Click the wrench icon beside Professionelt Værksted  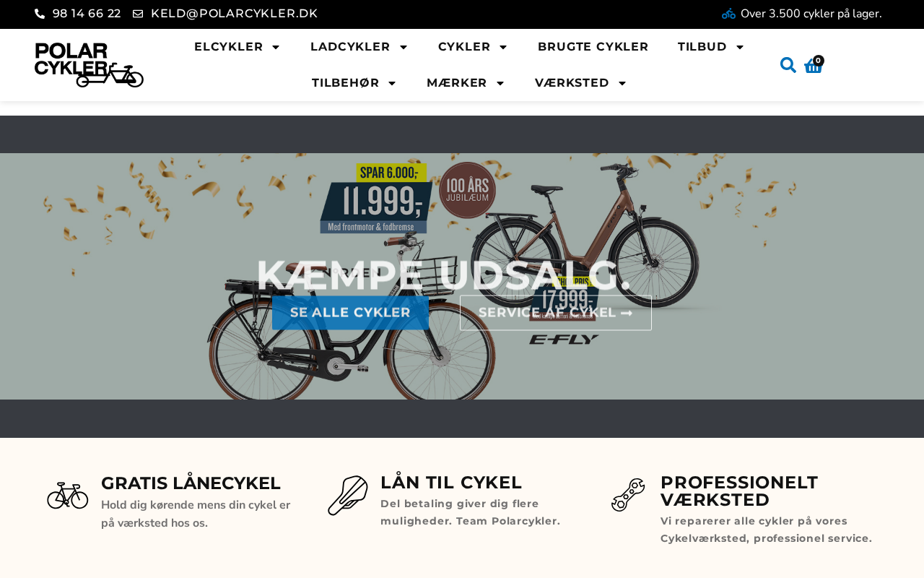click(628, 495)
